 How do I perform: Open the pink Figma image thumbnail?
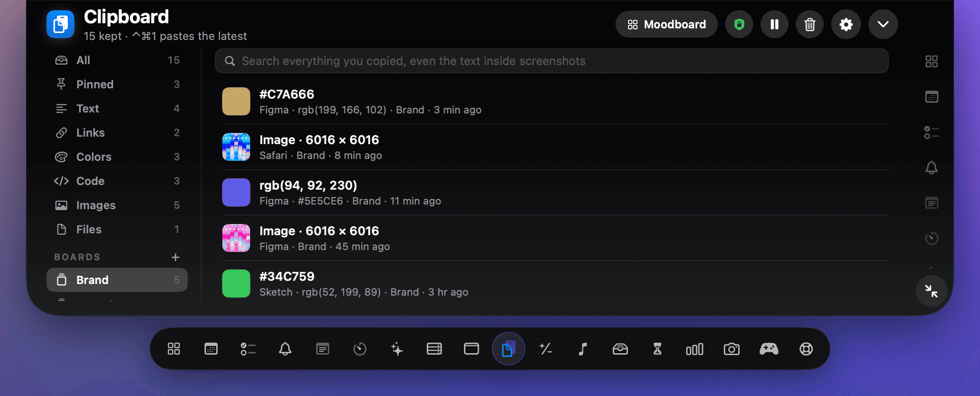point(236,238)
